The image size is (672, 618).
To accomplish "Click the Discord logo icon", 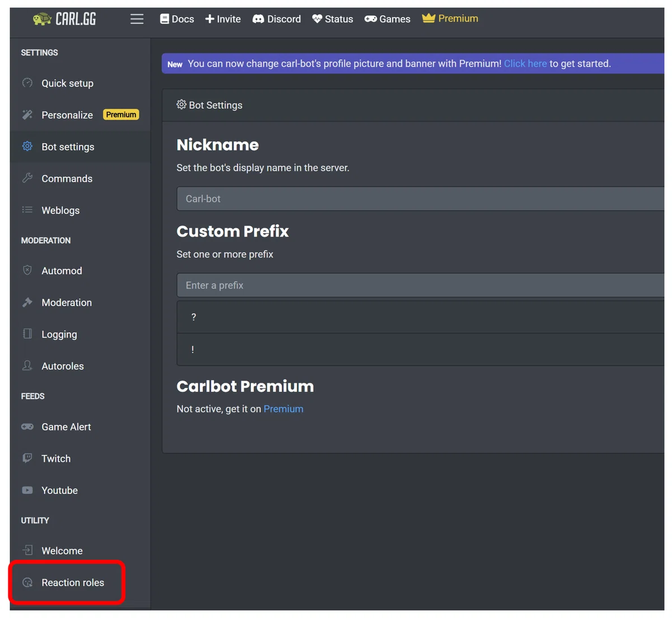I will pos(258,19).
